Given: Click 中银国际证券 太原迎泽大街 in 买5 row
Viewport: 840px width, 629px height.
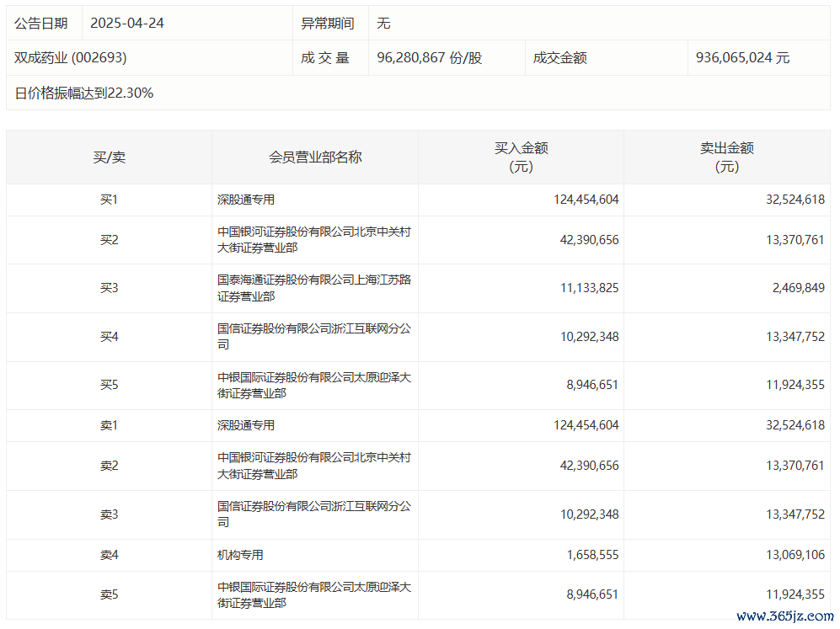Looking at the screenshot, I should coord(314,386).
